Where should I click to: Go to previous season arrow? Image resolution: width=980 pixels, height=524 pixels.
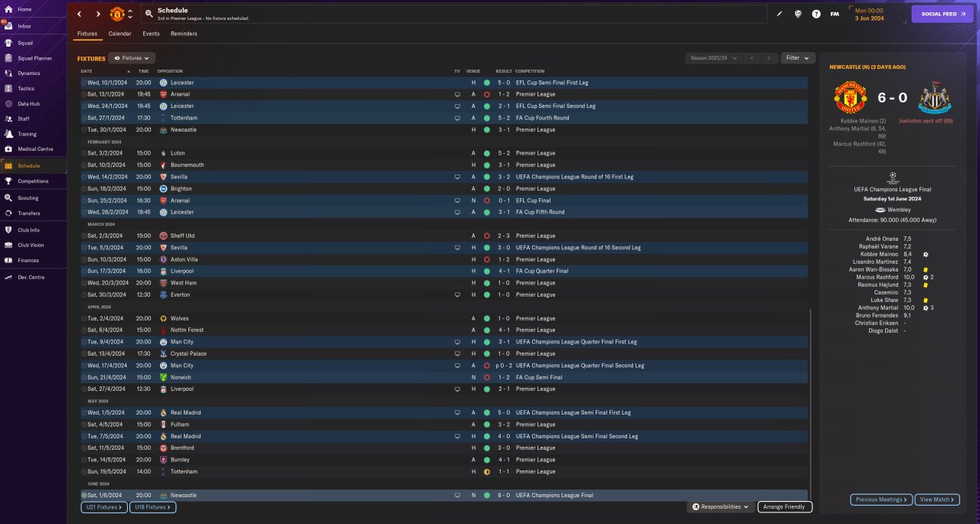752,58
